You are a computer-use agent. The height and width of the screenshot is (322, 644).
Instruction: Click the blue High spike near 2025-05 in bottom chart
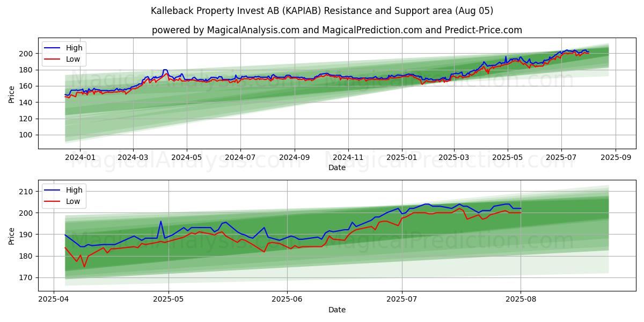[x=160, y=222]
